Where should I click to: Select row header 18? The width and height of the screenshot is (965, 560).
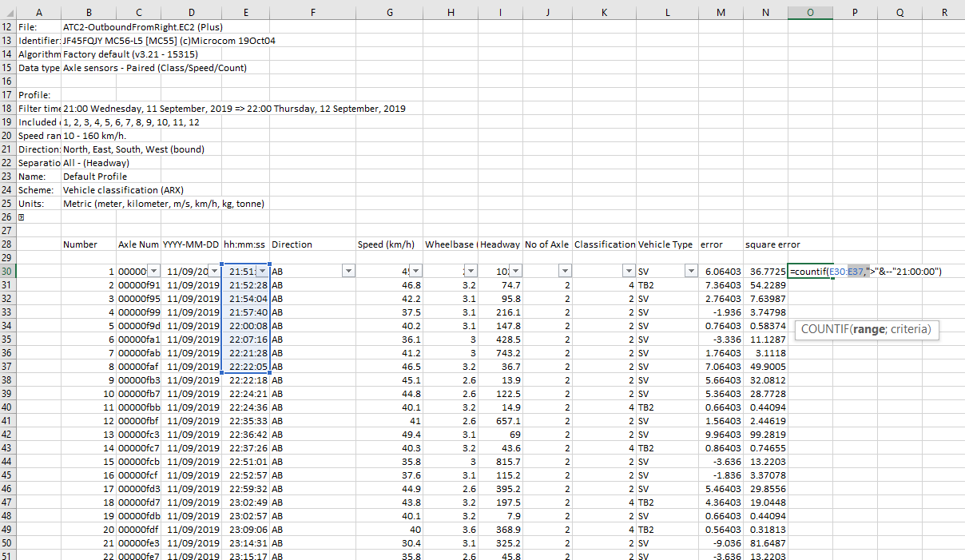[x=7, y=109]
